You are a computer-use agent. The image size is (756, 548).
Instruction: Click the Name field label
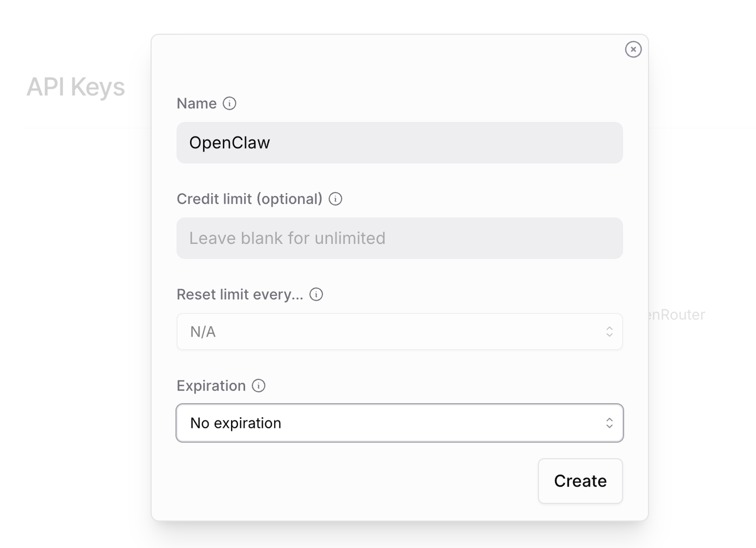pos(196,103)
